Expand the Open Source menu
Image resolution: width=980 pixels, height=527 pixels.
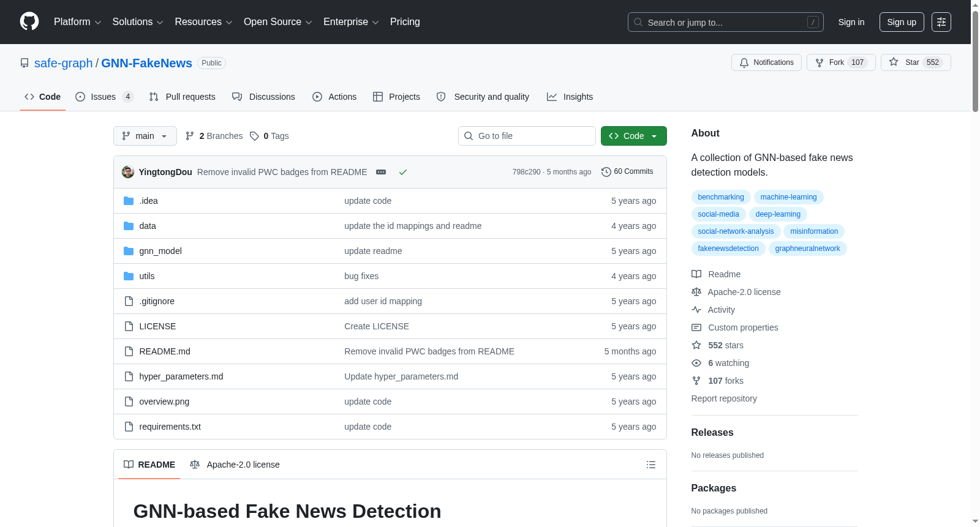(277, 22)
